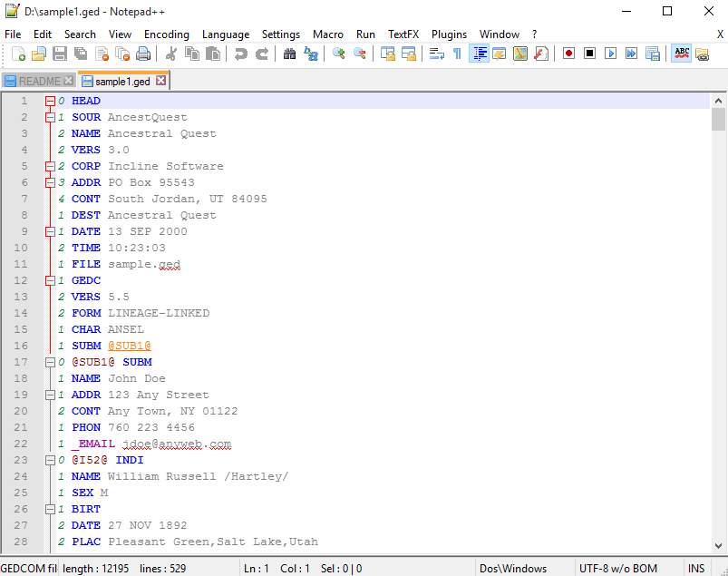Viewport: 728px width, 576px height.
Task: Toggle synchronized horizontal scrolling
Action: coord(409,54)
